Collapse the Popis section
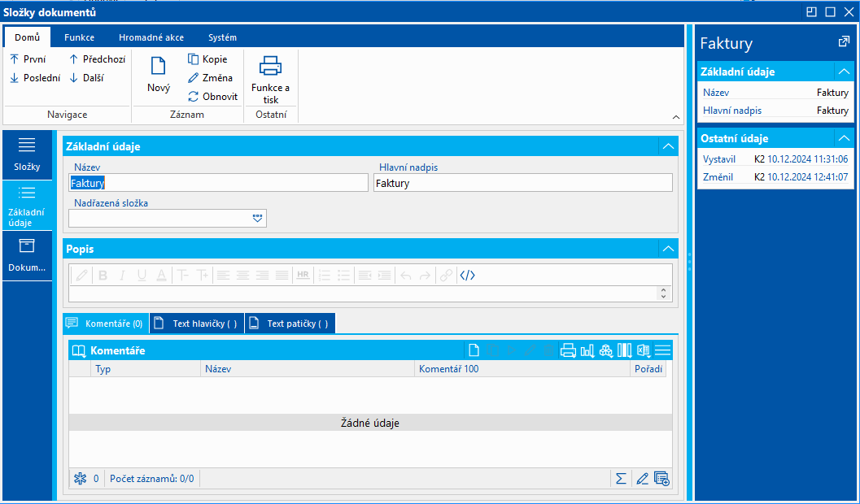Screen dimensions: 860x504 [x=668, y=249]
